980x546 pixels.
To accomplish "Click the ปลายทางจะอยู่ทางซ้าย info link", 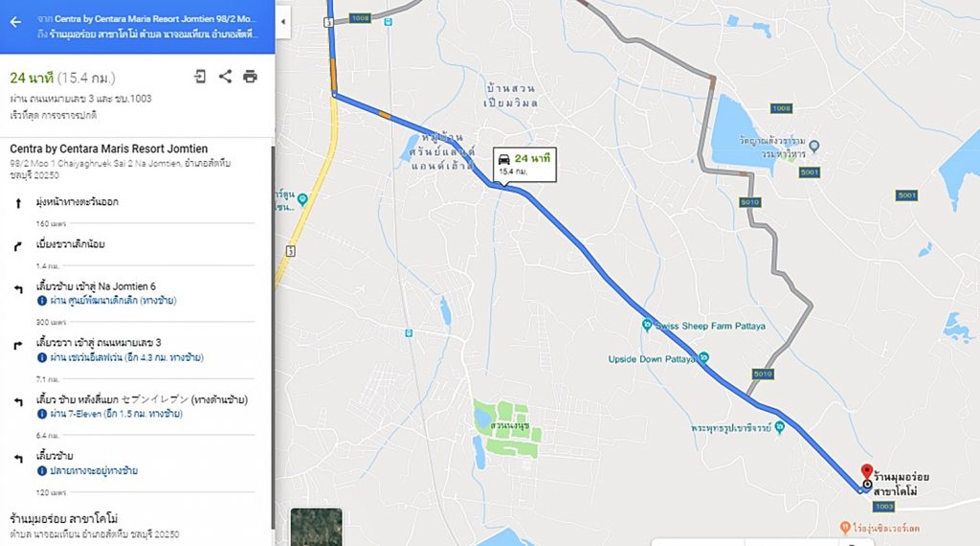I will tap(87, 471).
